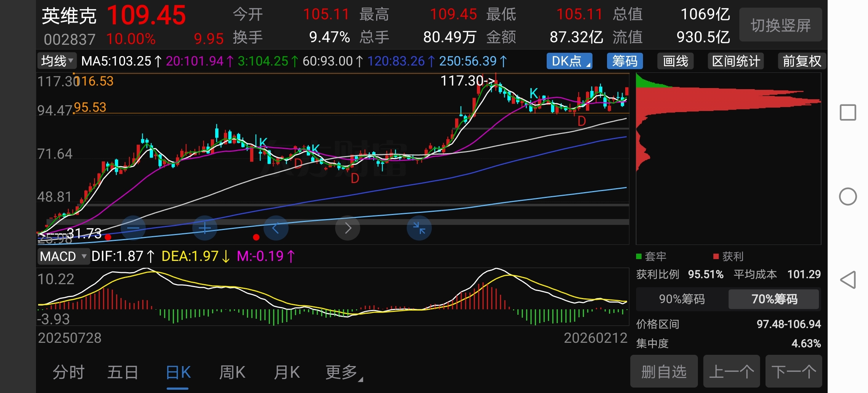The image size is (868, 393).
Task: Open the 均线 indicator dropdown
Action: [57, 61]
